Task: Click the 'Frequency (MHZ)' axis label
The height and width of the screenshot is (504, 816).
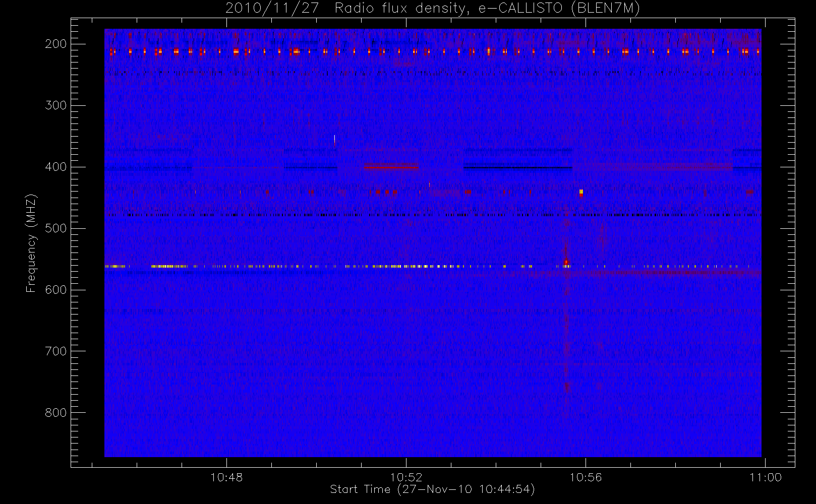Action: coord(31,243)
